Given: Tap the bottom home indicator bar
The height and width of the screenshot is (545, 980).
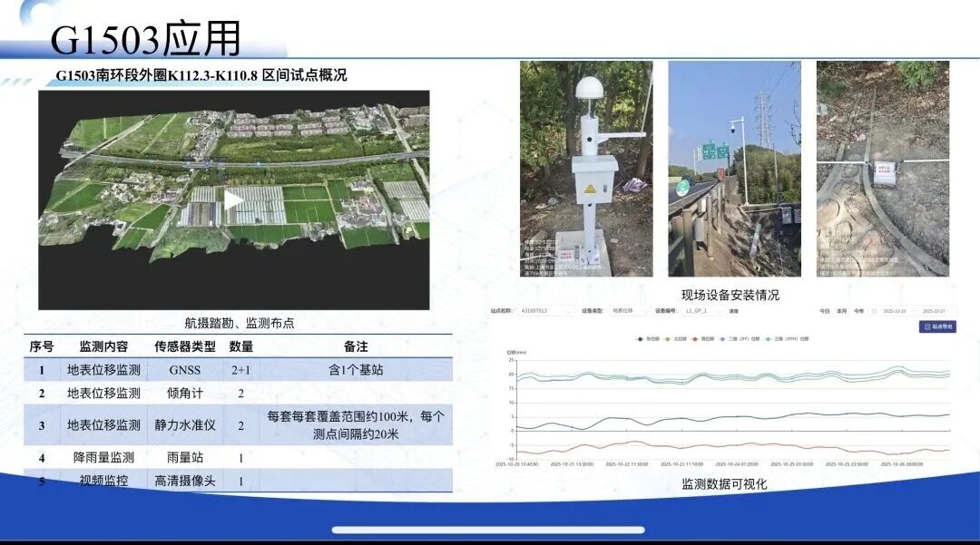Looking at the screenshot, I should click(488, 530).
